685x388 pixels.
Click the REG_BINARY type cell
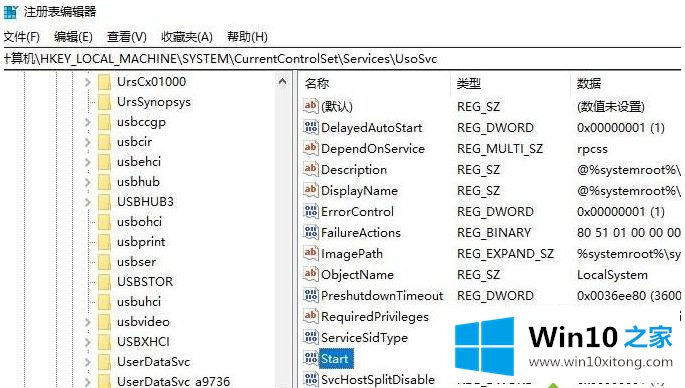tap(494, 233)
